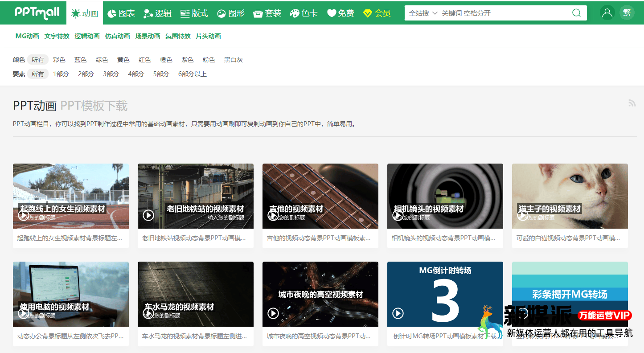Select MG动画 from the category menu

tap(26, 36)
